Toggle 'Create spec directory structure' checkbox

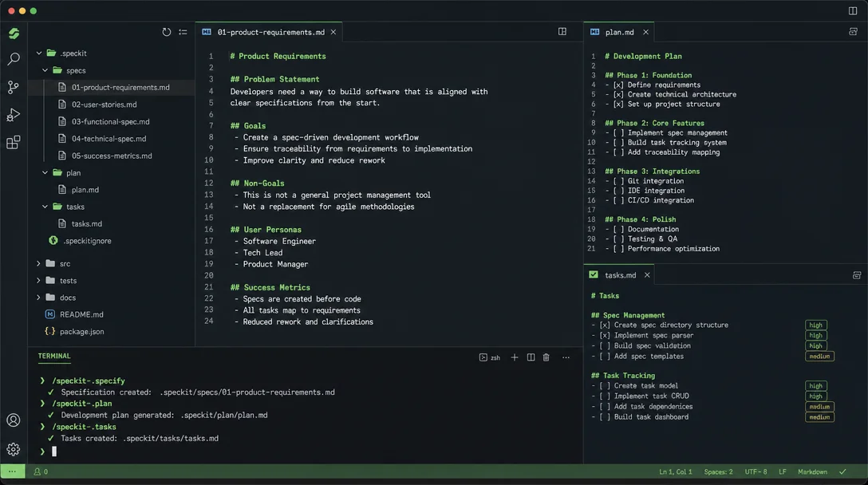(x=605, y=325)
